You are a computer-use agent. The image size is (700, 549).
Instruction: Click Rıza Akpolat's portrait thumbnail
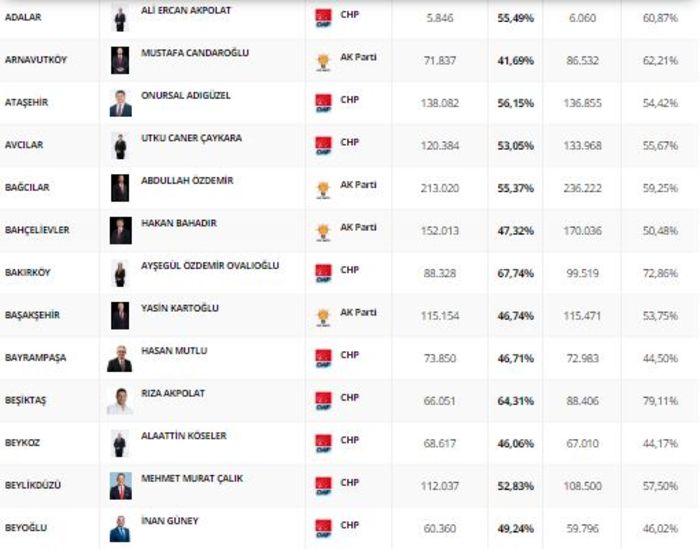120,400
